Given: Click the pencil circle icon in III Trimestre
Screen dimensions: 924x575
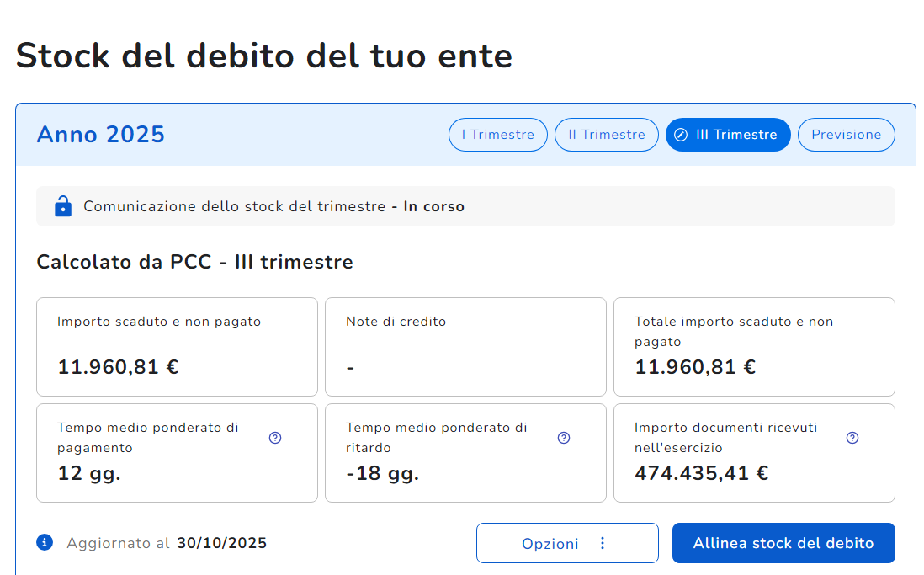Looking at the screenshot, I should tap(682, 135).
